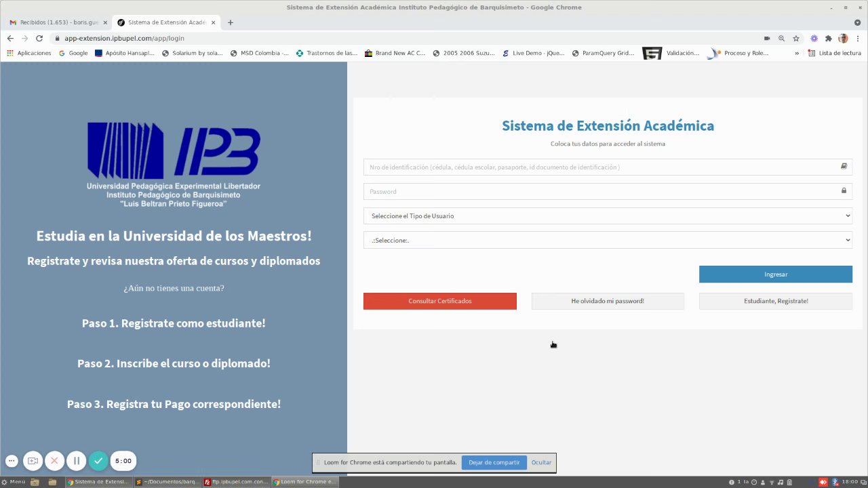Close the Gmail Recibidos tab
This screenshot has width=868, height=488.
point(105,22)
